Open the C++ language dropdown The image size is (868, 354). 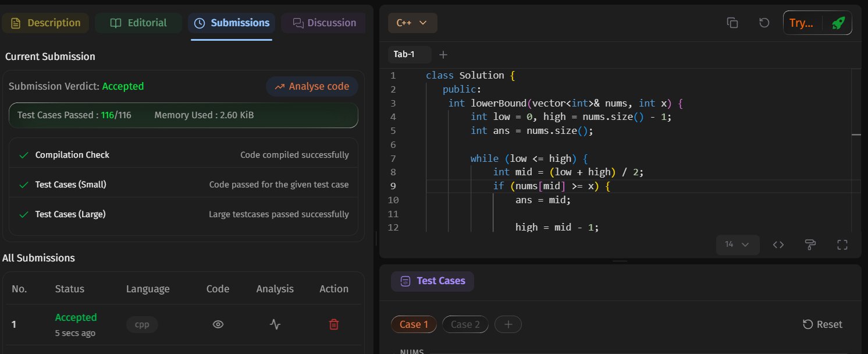(412, 23)
